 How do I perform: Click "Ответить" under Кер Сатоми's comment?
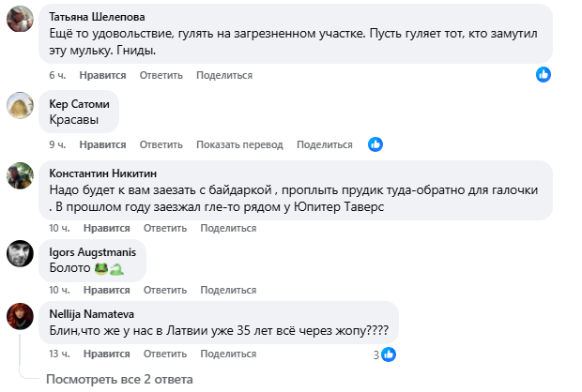point(161,145)
